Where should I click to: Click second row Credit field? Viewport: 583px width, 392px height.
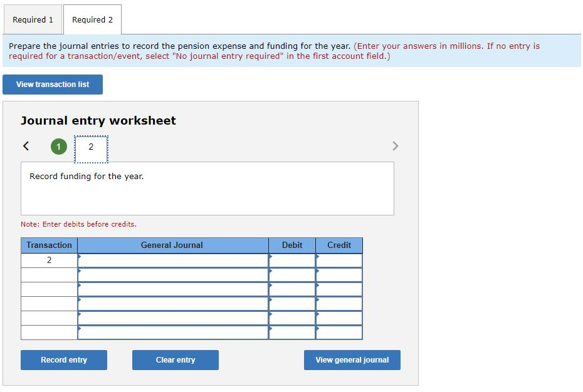[x=339, y=275]
